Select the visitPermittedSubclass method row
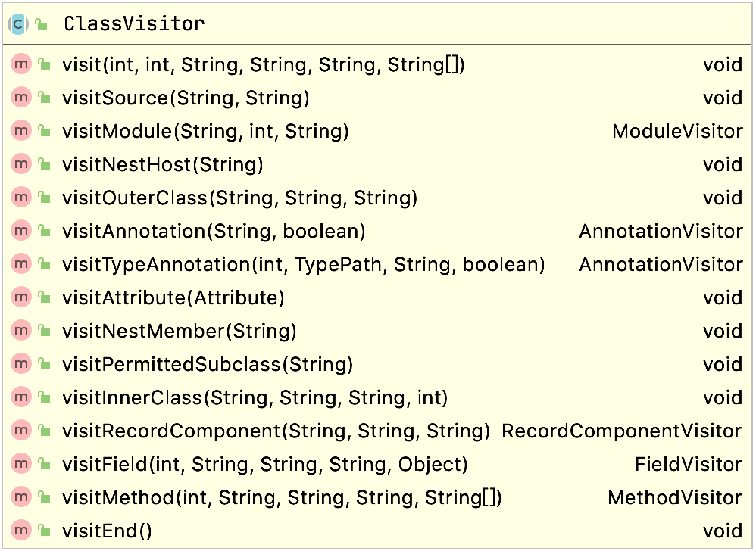 (208, 364)
